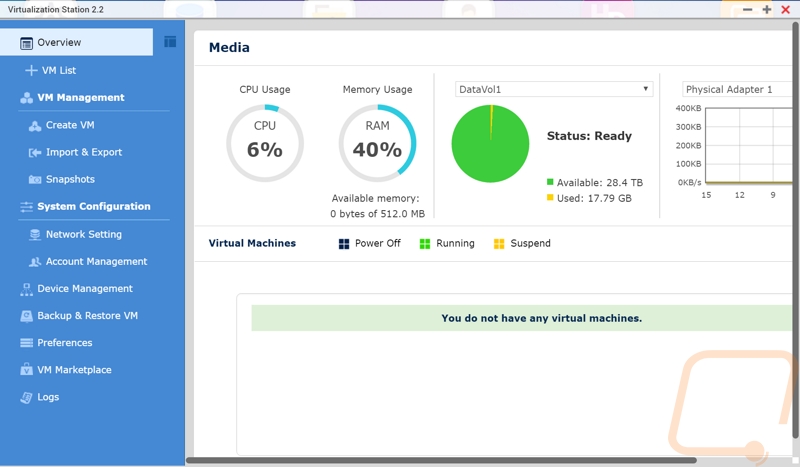Open Snapshots page

[x=70, y=179]
